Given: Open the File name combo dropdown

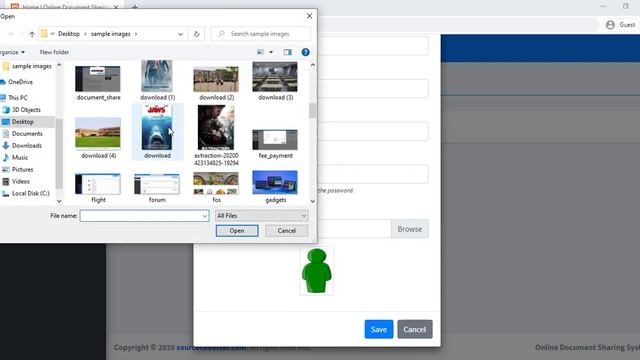Looking at the screenshot, I should click(204, 216).
